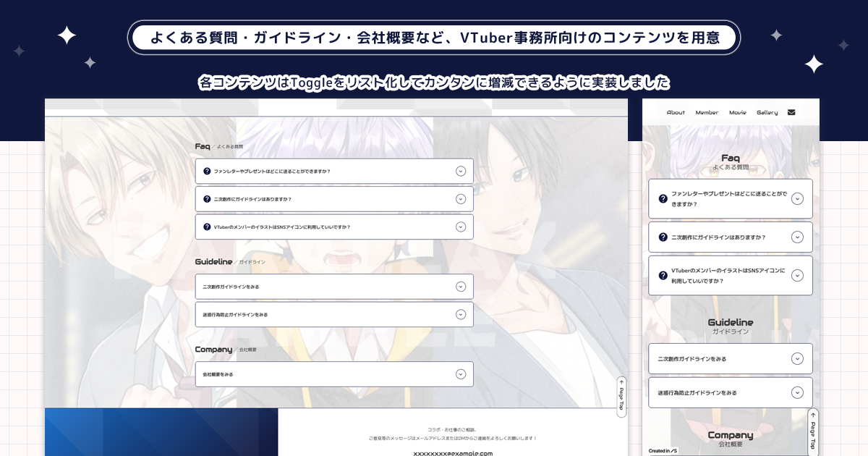Expand the 会社概要をみる dropdown chevron
The height and width of the screenshot is (456, 868).
461,374
